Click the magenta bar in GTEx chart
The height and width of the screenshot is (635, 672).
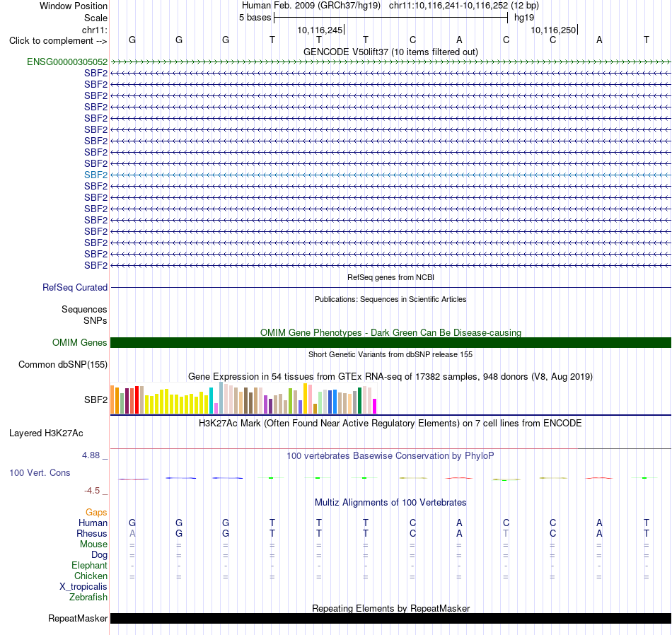coord(375,406)
